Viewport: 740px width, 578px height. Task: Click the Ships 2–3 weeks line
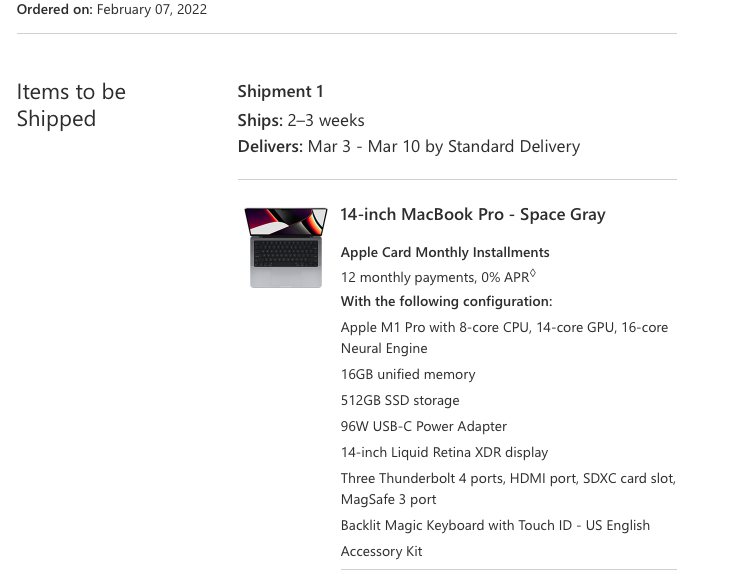point(301,120)
